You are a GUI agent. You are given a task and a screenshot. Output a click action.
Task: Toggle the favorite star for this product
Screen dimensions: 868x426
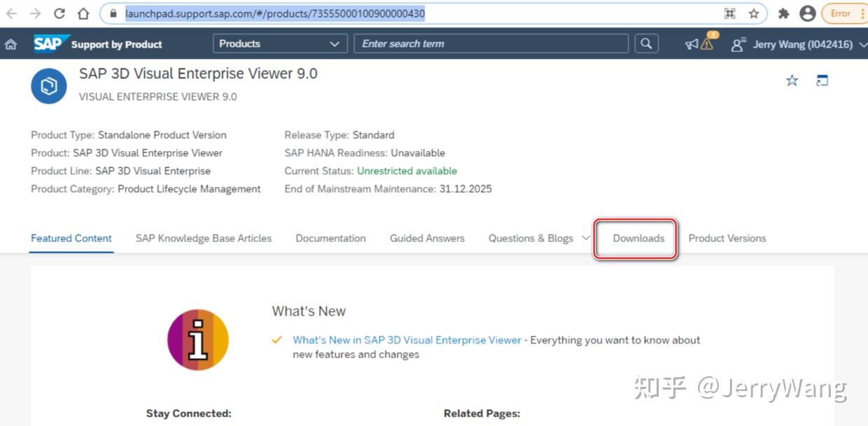point(792,80)
